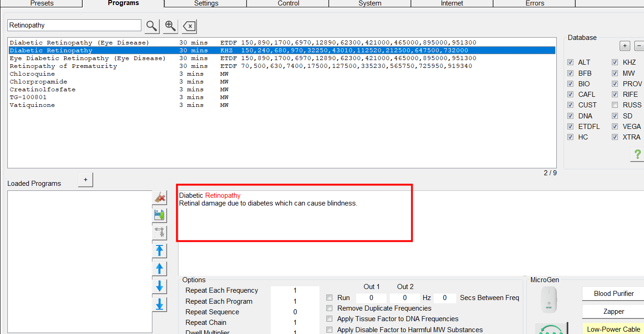Screen dimensions: 644x334
Task: Deselect all databases with the minus button
Action: pyautogui.click(x=639, y=46)
